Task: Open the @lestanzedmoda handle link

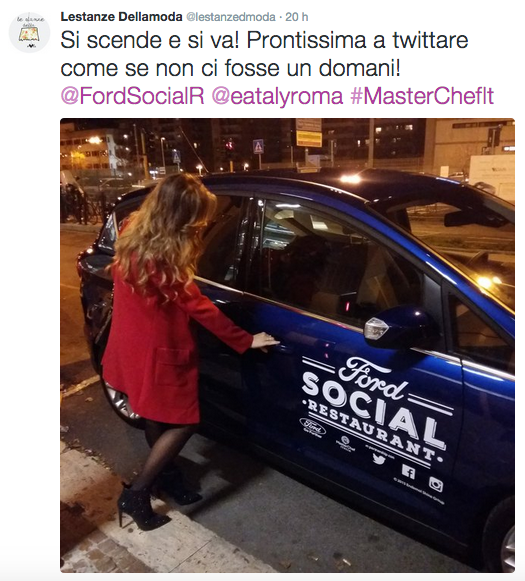Action: 230,17
